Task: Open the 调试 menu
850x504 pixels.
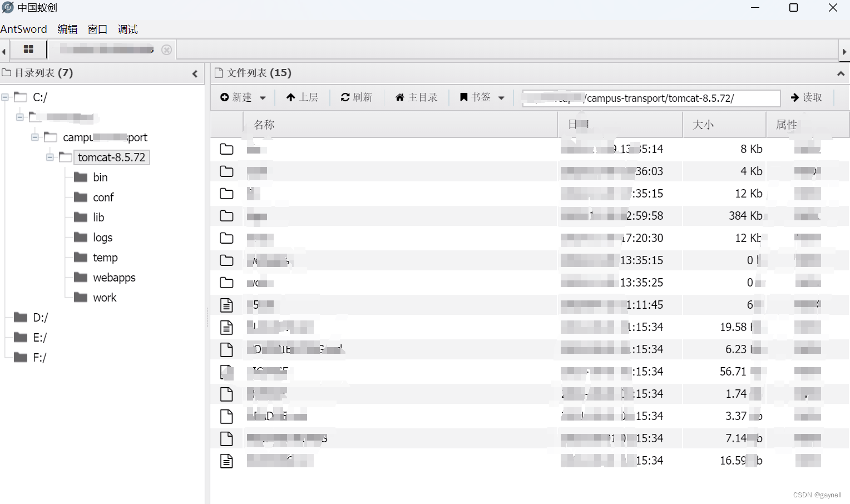Action: [127, 29]
